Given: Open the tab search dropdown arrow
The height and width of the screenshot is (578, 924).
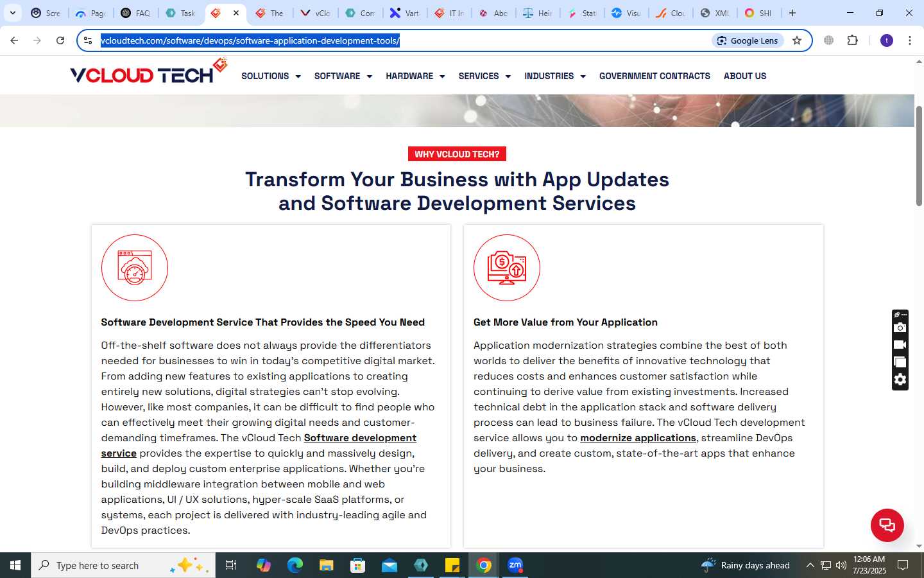Looking at the screenshot, I should pos(12,13).
